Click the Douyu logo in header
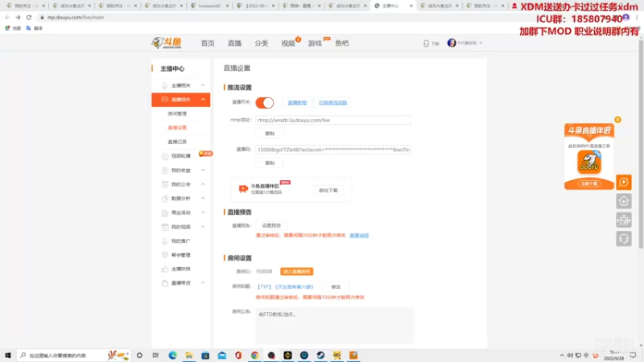Viewport: 644px width, 362px height. pyautogui.click(x=167, y=43)
